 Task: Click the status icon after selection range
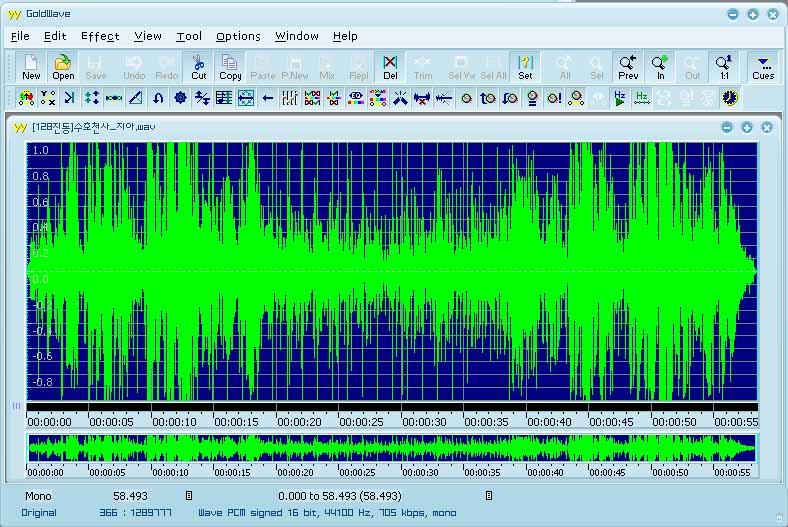click(x=488, y=496)
